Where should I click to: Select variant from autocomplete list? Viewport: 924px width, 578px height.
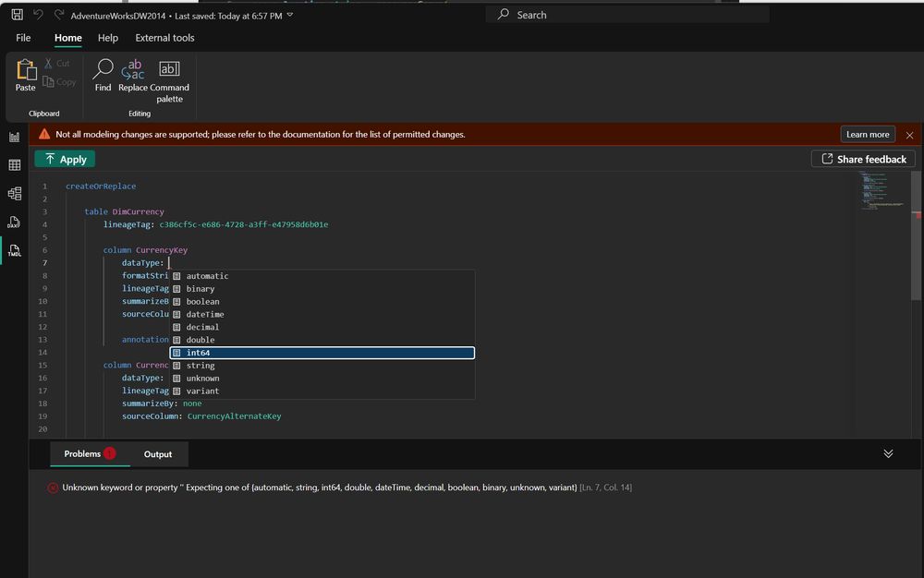(x=322, y=391)
